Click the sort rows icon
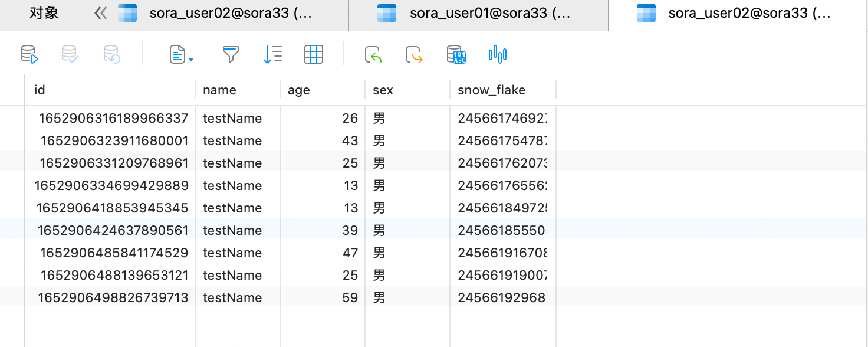 272,55
